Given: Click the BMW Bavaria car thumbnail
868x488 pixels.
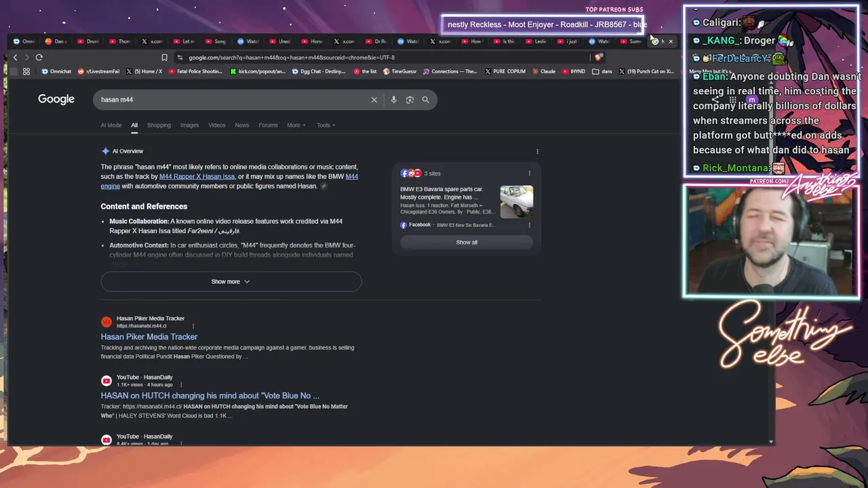Looking at the screenshot, I should pos(517,201).
